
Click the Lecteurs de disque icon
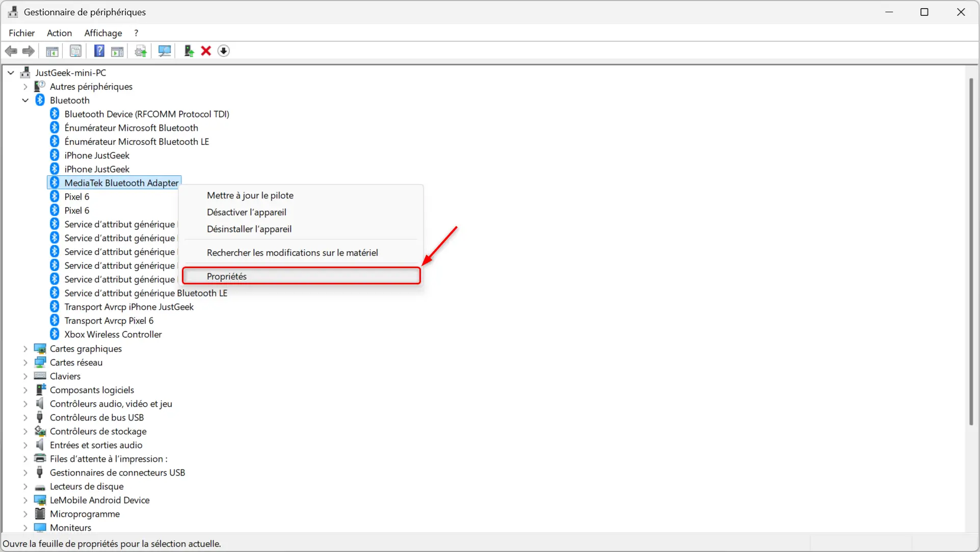click(40, 487)
